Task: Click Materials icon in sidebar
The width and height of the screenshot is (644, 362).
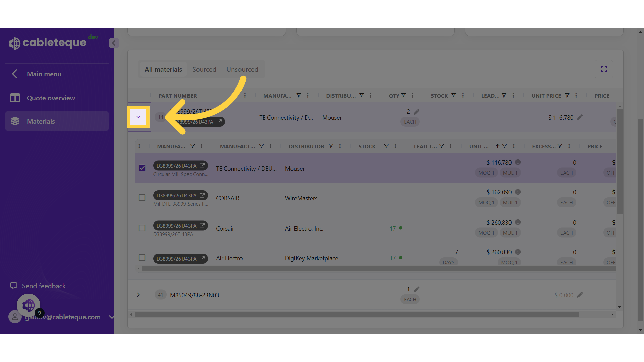Action: pos(15,121)
